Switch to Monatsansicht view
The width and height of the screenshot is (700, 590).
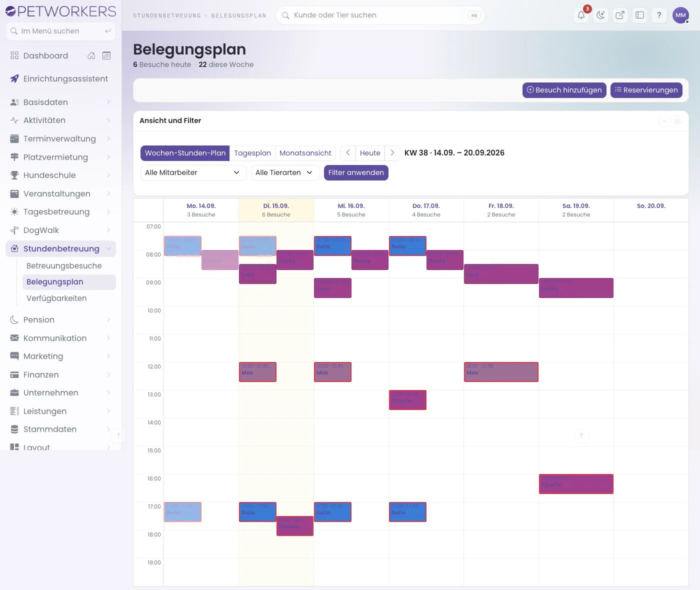tap(305, 153)
